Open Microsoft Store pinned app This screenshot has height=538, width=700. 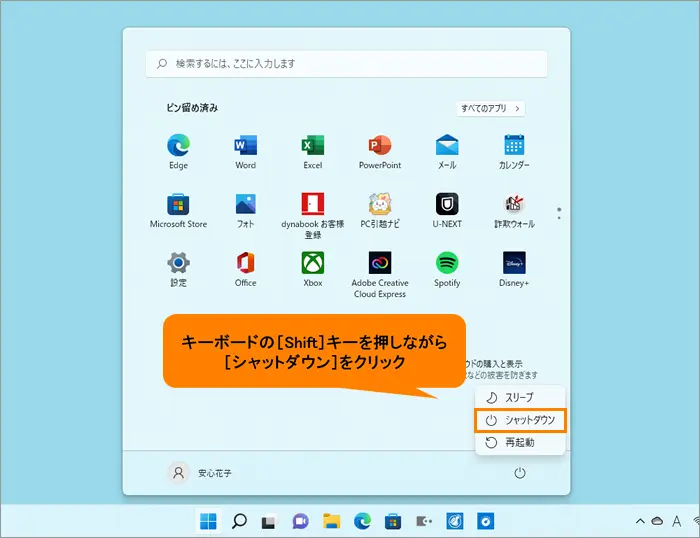click(x=179, y=211)
